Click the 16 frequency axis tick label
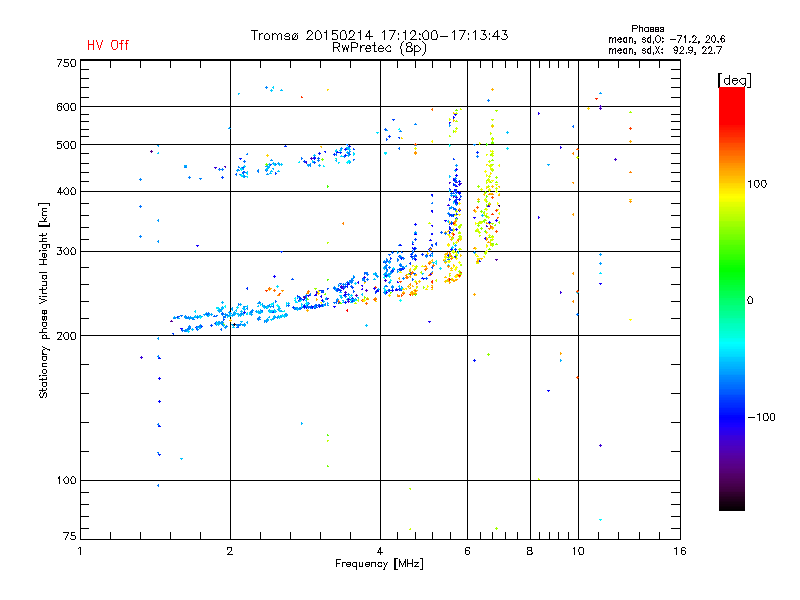The height and width of the screenshot is (600, 800). click(680, 551)
